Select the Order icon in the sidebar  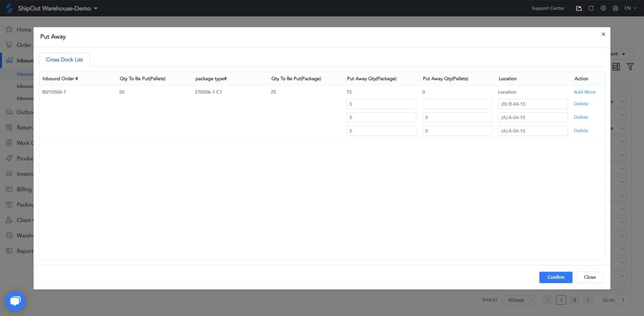point(9,45)
